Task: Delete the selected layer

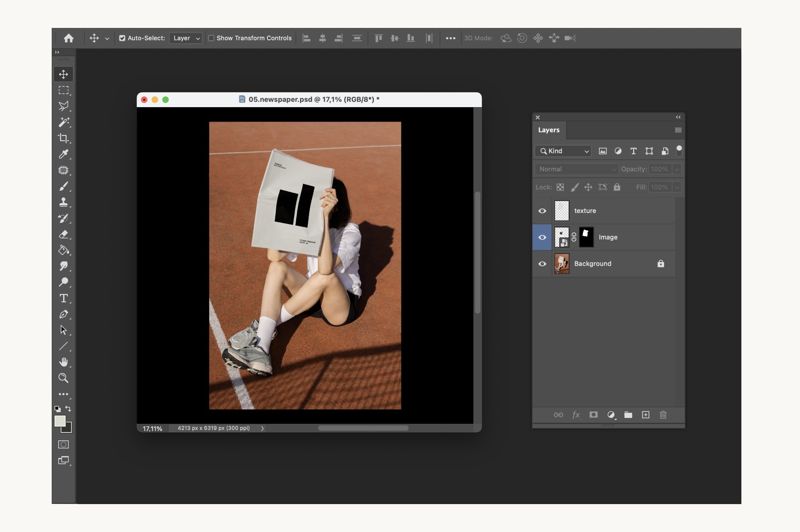Action: pyautogui.click(x=663, y=415)
